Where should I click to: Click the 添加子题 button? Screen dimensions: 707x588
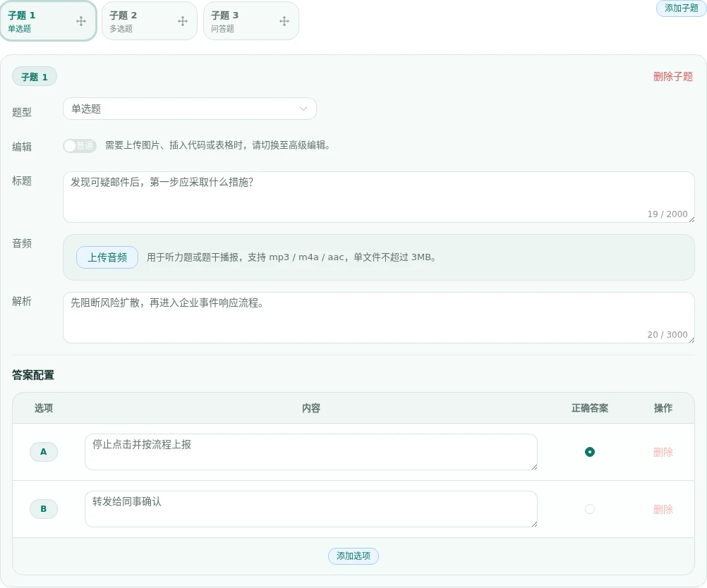[x=682, y=8]
